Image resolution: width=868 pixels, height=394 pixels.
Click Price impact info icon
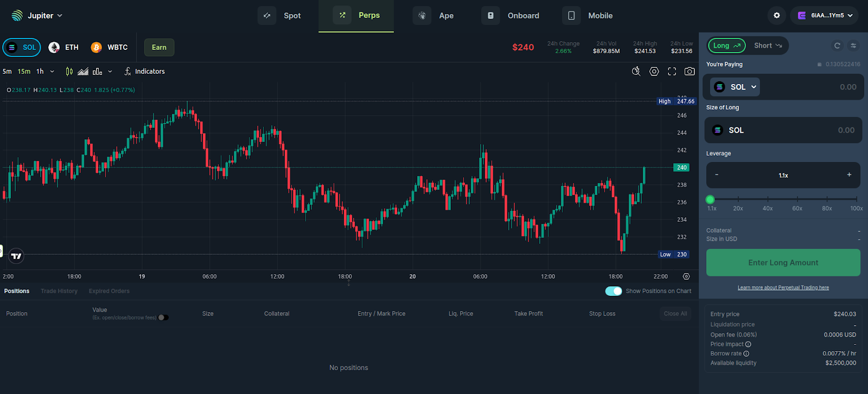point(748,345)
